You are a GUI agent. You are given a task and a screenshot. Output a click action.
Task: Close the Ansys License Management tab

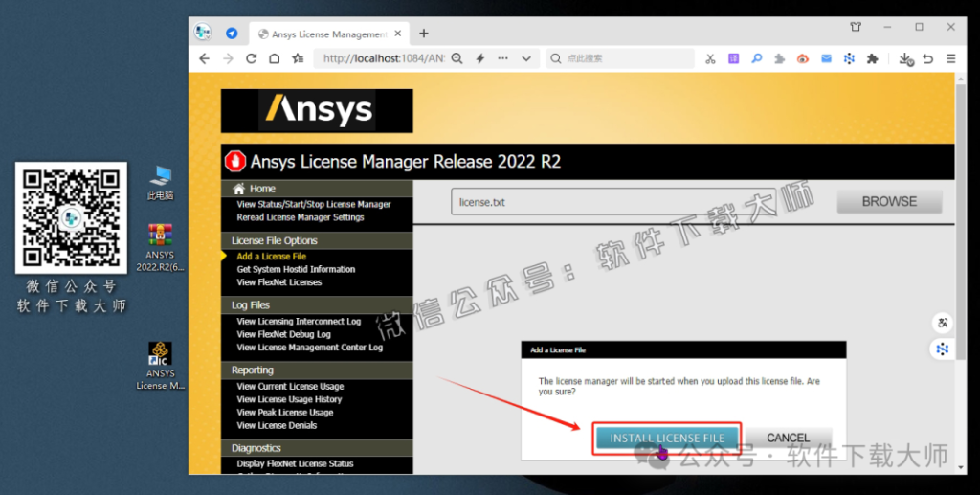397,34
